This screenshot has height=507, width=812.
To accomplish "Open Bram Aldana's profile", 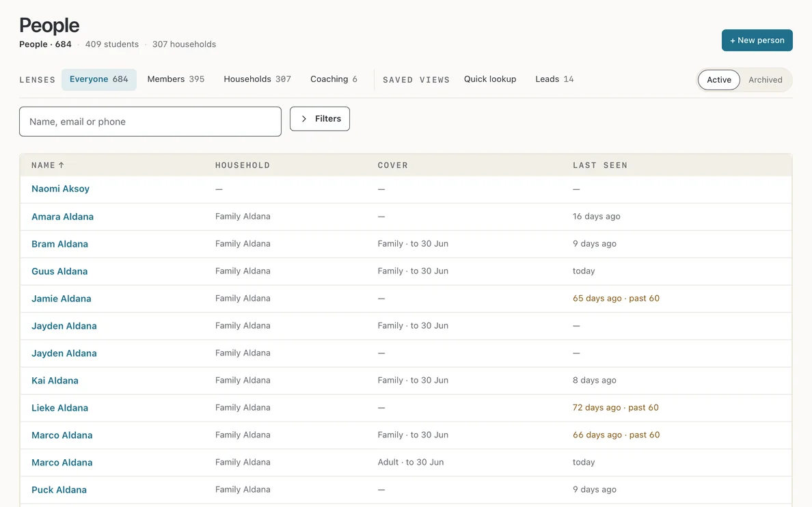I will pyautogui.click(x=59, y=244).
